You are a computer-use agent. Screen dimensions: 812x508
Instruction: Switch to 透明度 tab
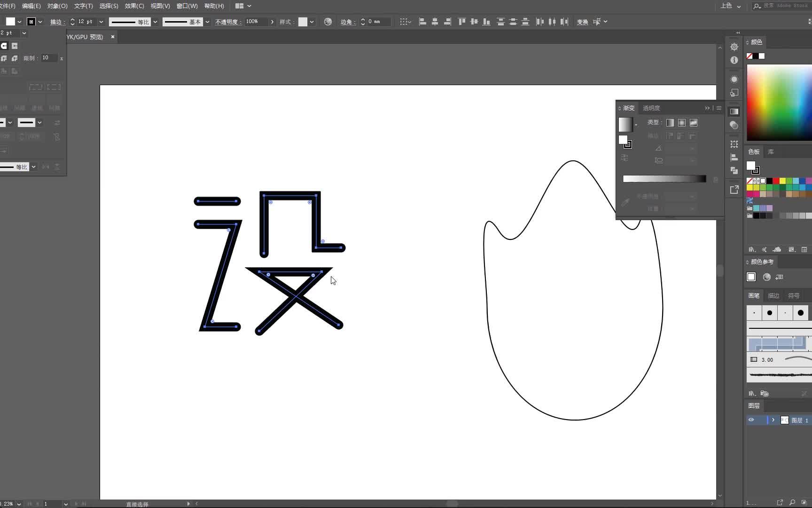pos(651,108)
